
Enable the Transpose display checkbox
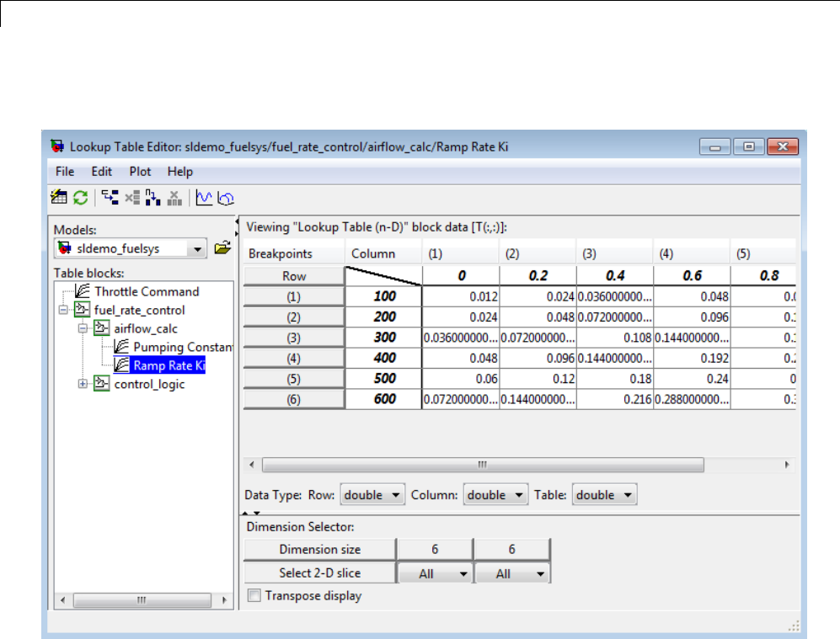(254, 596)
